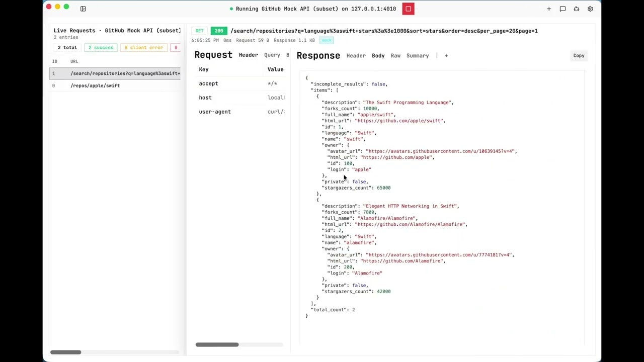The width and height of the screenshot is (644, 362).
Task: Click the "2 entries" count label
Action: tap(66, 38)
